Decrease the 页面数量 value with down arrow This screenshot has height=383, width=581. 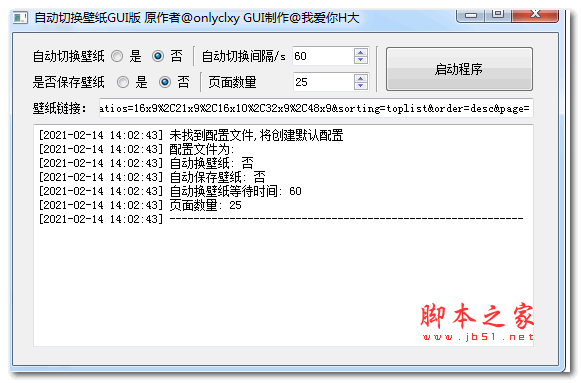pos(361,86)
